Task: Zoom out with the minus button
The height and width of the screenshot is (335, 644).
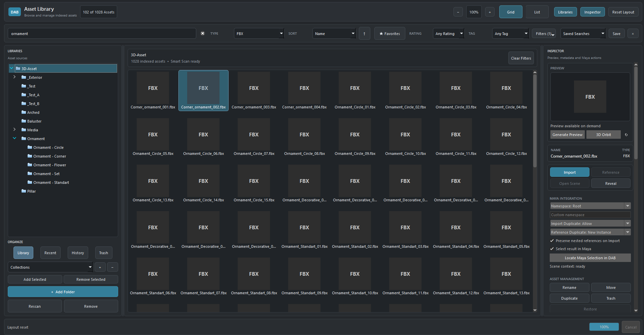Action: click(x=458, y=12)
